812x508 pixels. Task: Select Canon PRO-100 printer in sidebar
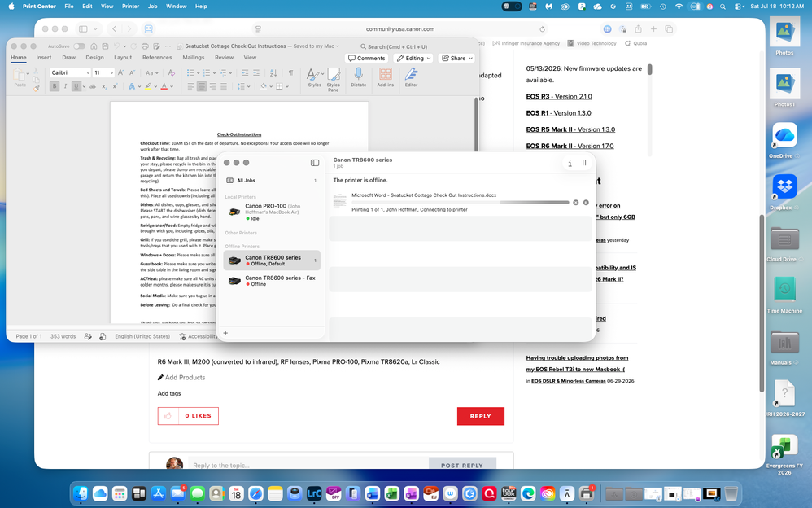pos(272,212)
